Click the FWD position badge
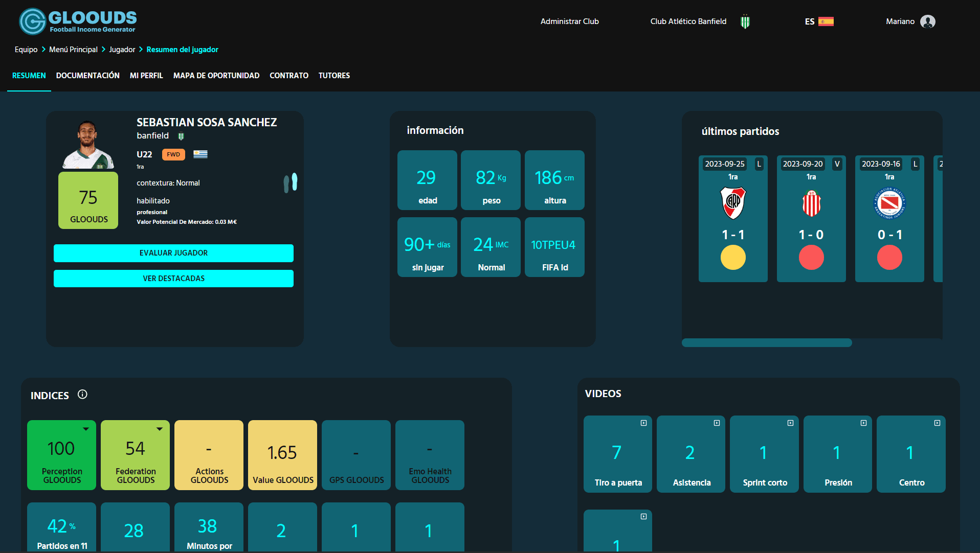 tap(173, 154)
